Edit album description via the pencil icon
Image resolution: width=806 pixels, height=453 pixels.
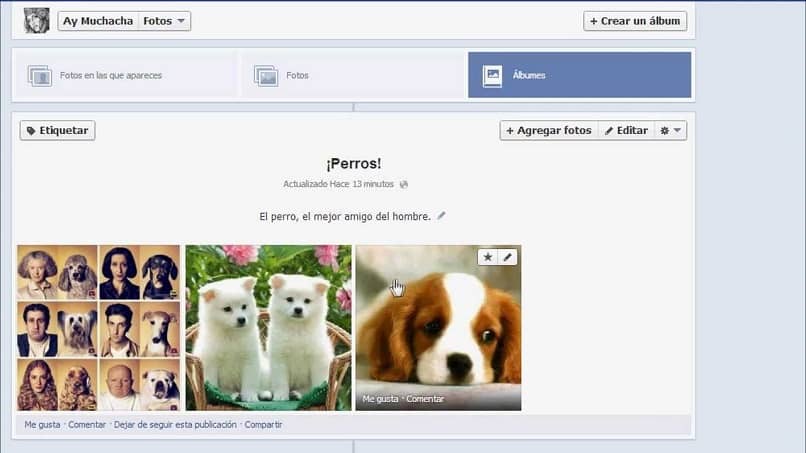click(x=441, y=216)
